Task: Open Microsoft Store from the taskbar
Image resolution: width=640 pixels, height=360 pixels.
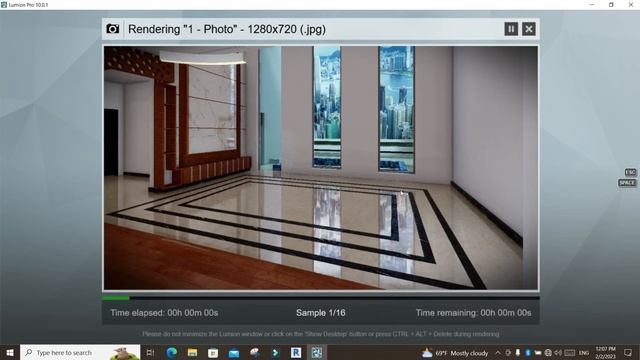Action: click(x=213, y=352)
